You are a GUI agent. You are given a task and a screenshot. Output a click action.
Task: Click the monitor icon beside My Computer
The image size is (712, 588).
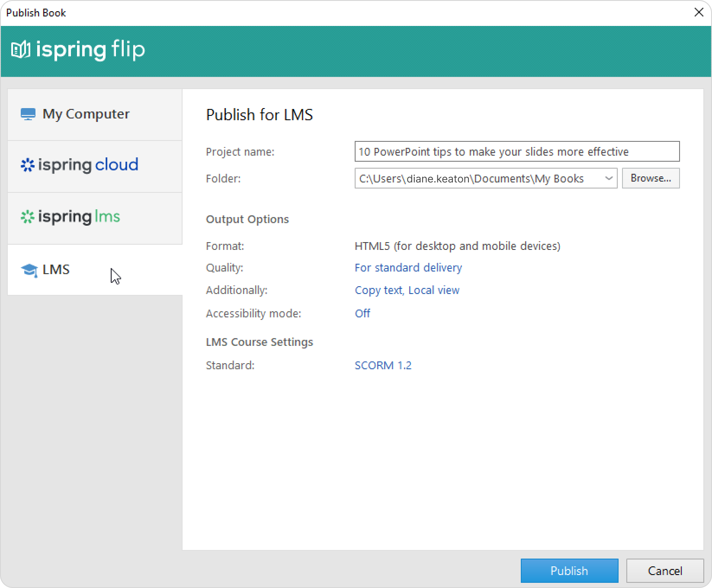[28, 114]
